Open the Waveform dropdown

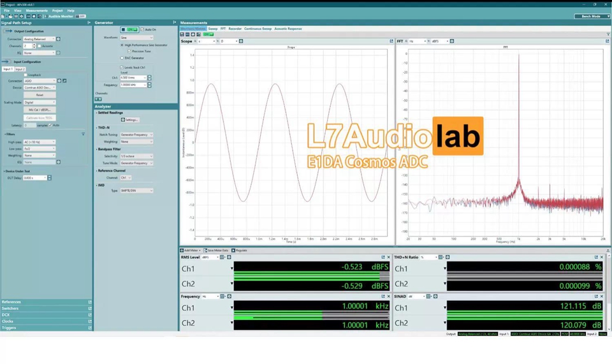(x=136, y=38)
